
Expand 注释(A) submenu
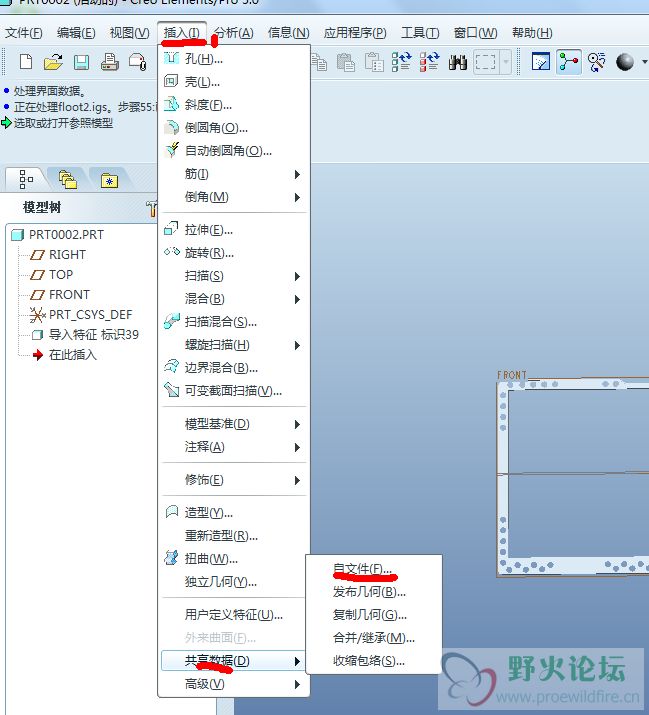[x=234, y=447]
